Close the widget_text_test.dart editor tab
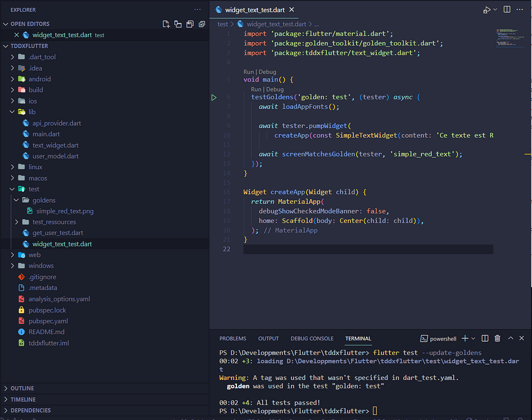532x420 pixels. click(291, 10)
